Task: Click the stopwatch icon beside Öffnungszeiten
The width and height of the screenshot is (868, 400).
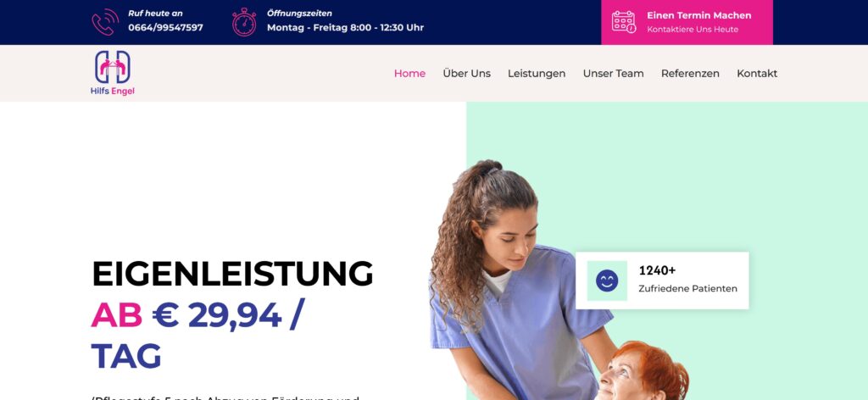Action: point(244,22)
